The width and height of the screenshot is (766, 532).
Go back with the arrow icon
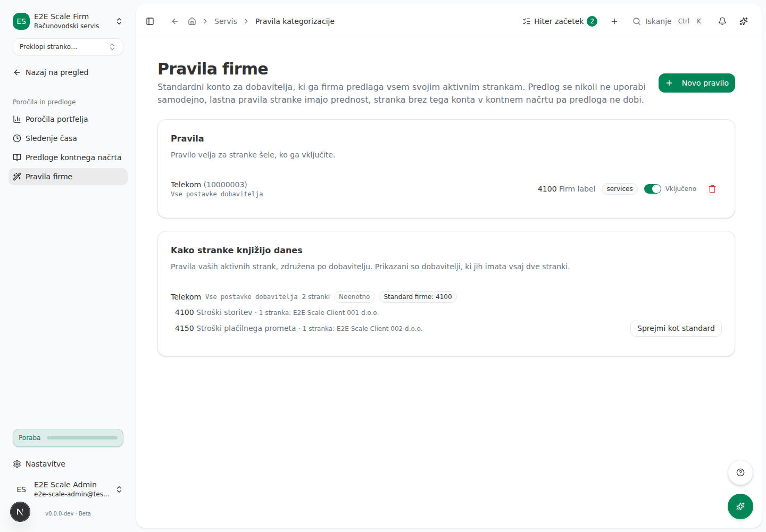coord(174,21)
